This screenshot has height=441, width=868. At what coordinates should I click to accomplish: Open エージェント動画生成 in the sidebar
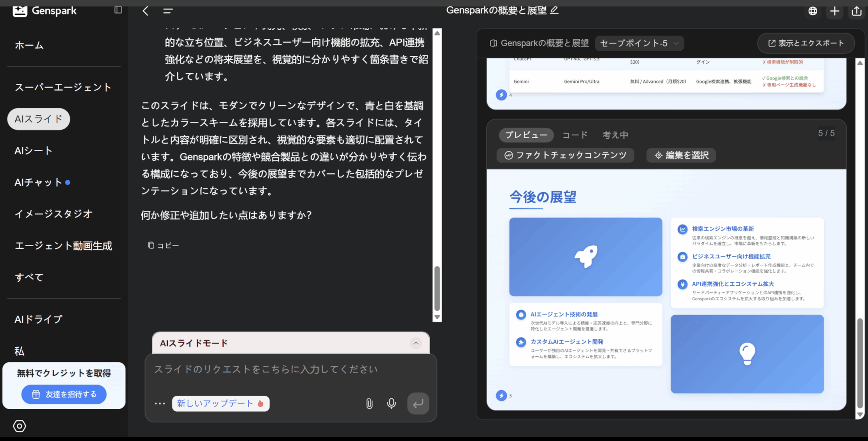point(63,246)
